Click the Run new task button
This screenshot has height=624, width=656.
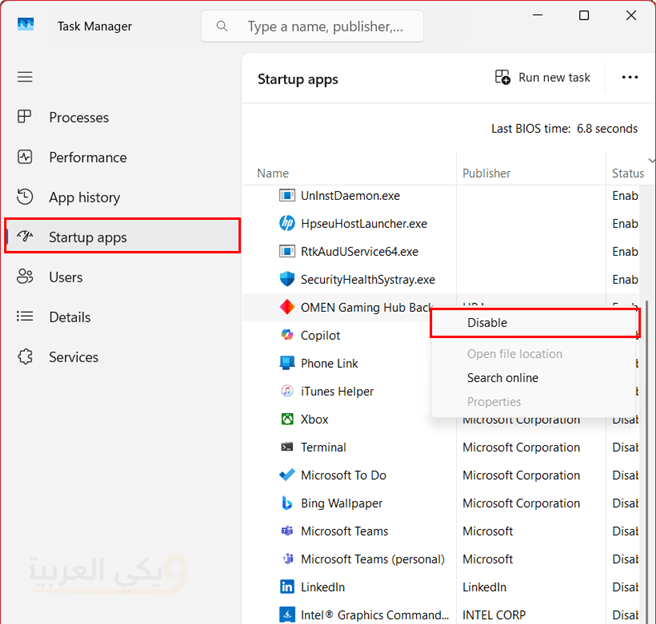[543, 77]
